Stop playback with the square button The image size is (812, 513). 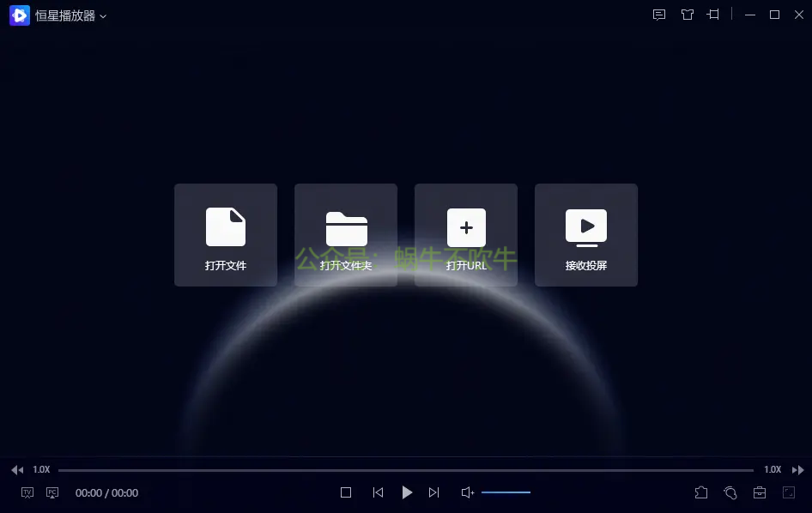(346, 492)
